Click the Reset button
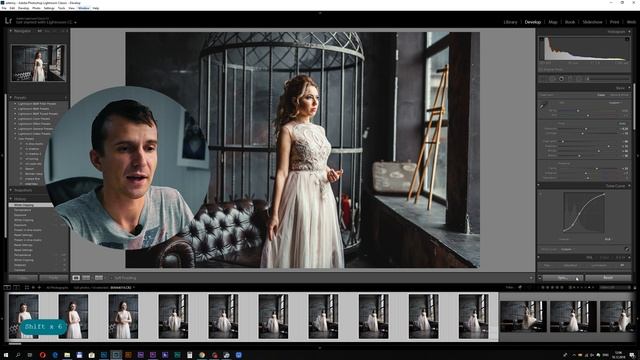This screenshot has height=360, width=640. [607, 278]
